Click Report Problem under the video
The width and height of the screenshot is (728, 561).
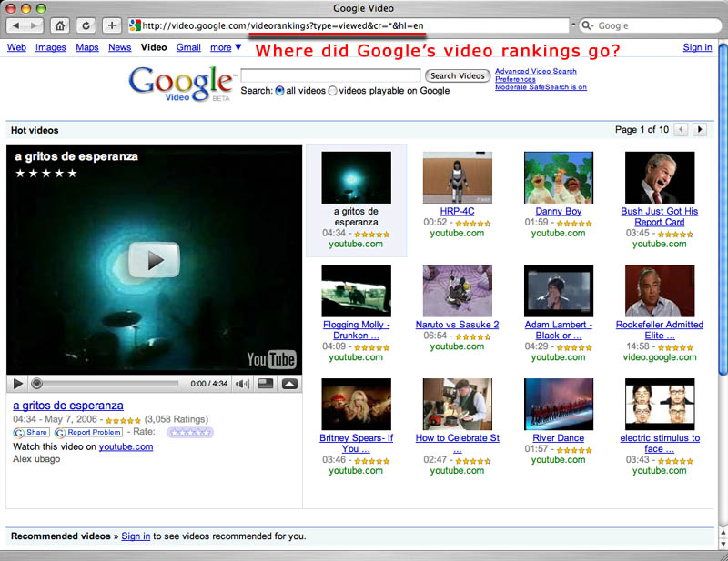tap(88, 433)
